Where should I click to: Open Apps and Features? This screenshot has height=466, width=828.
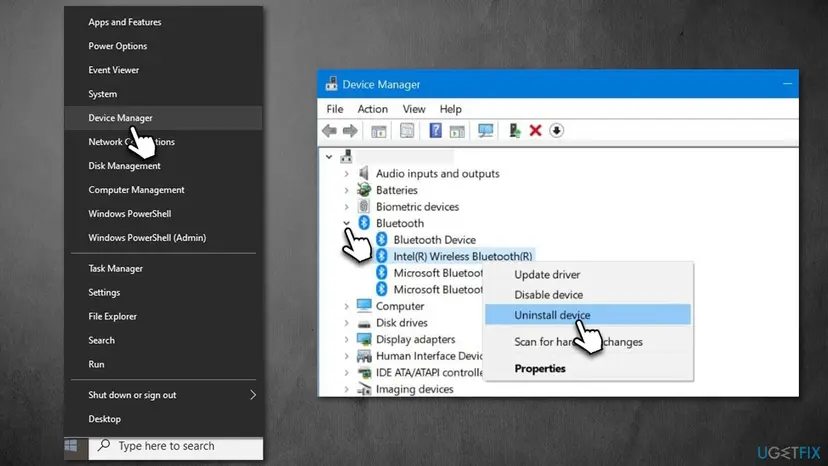164,22
